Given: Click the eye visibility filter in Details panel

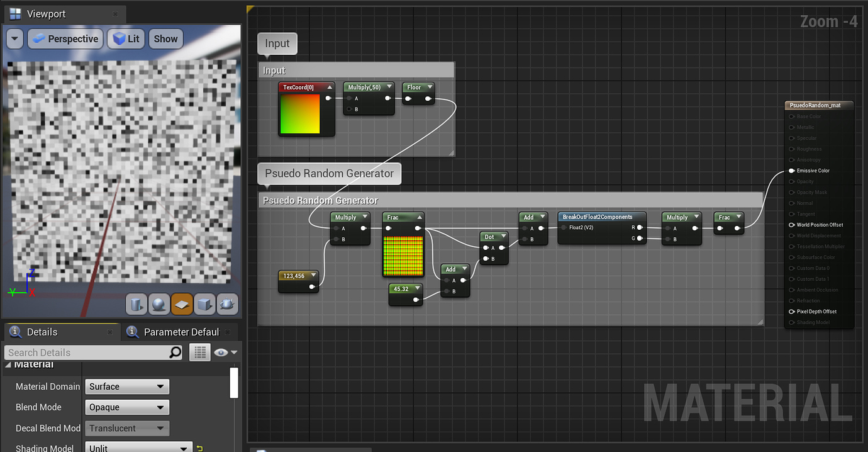Looking at the screenshot, I should pyautogui.click(x=222, y=352).
